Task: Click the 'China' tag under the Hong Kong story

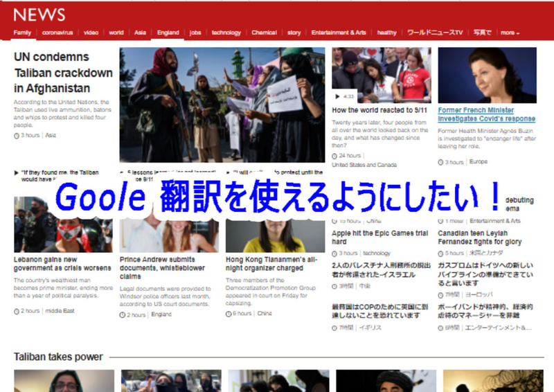Action: point(265,314)
